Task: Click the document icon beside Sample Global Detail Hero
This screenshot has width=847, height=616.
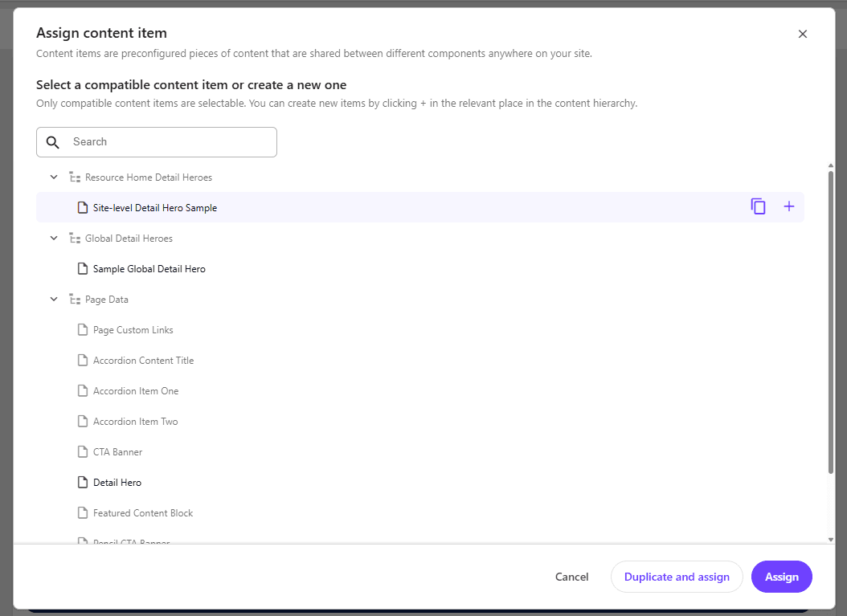Action: [x=83, y=268]
